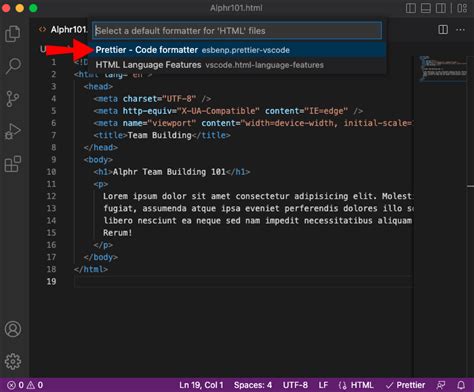The image size is (474, 392).
Task: Click the minimap code overview
Action: click(x=443, y=69)
